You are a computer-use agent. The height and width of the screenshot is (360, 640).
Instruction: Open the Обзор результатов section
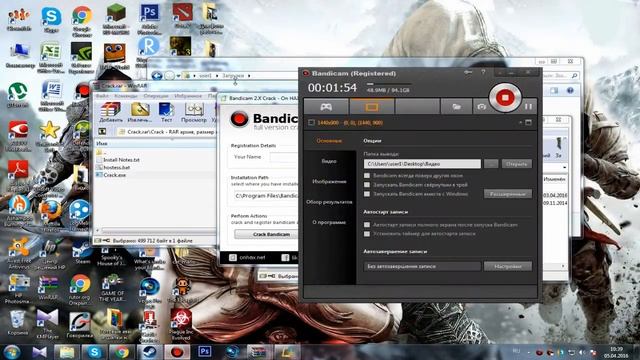coord(329,202)
